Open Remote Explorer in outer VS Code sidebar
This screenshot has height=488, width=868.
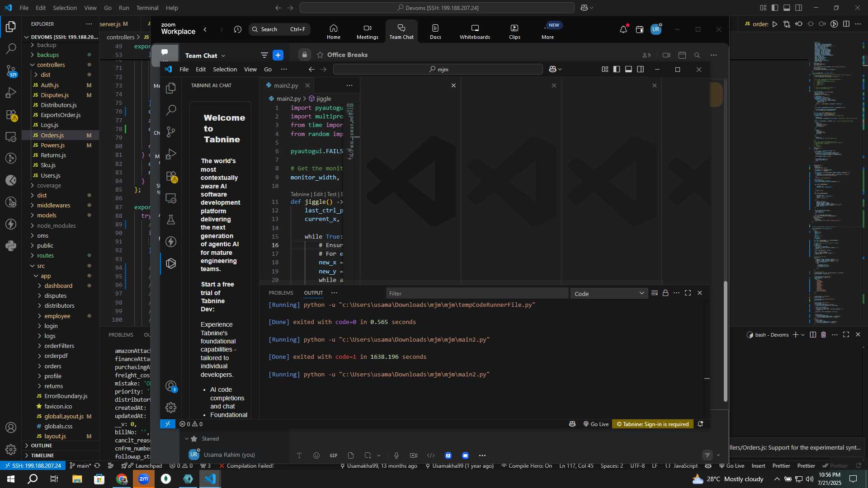(x=11, y=136)
